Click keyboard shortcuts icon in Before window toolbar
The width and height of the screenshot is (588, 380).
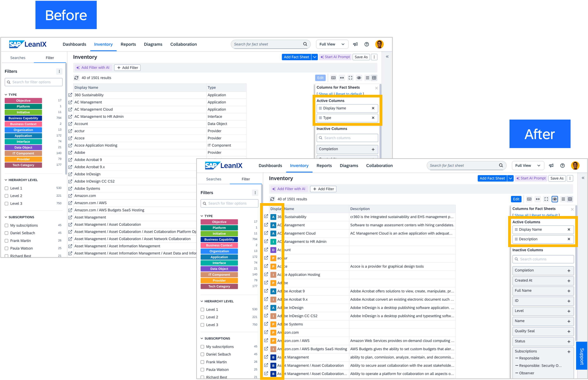pos(333,78)
